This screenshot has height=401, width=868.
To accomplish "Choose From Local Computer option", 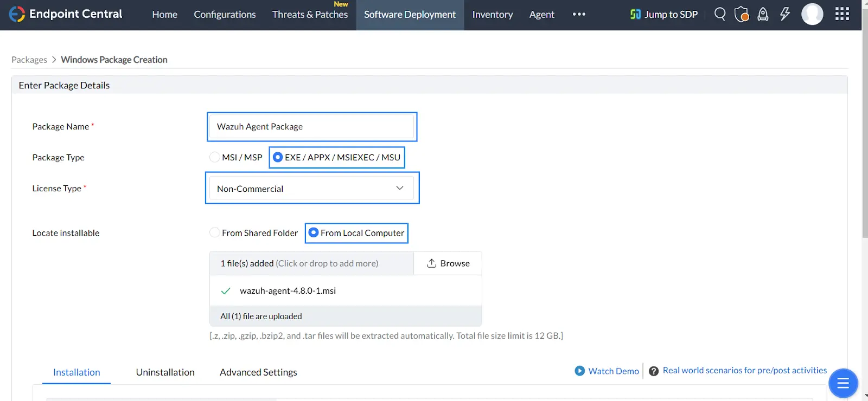I will pos(356,233).
